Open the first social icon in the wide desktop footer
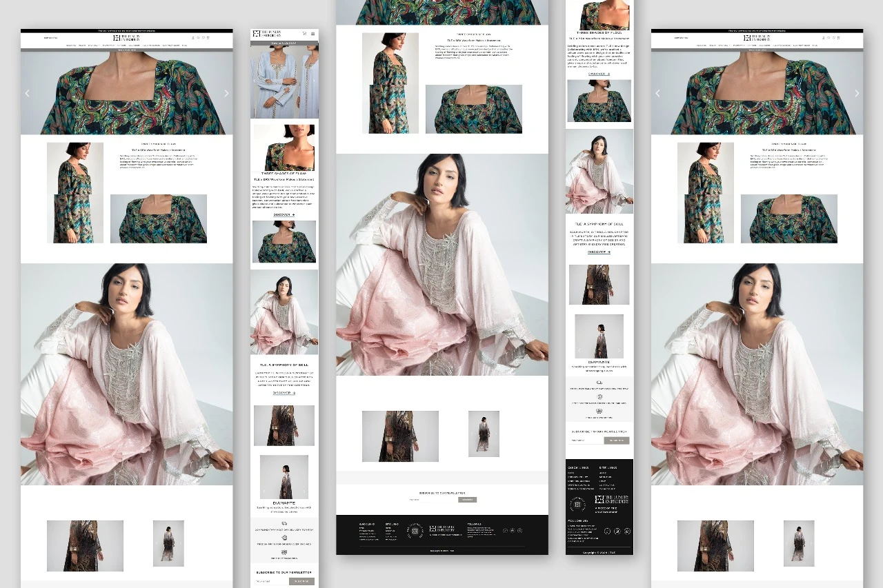This screenshot has height=588, width=883. coord(505,531)
